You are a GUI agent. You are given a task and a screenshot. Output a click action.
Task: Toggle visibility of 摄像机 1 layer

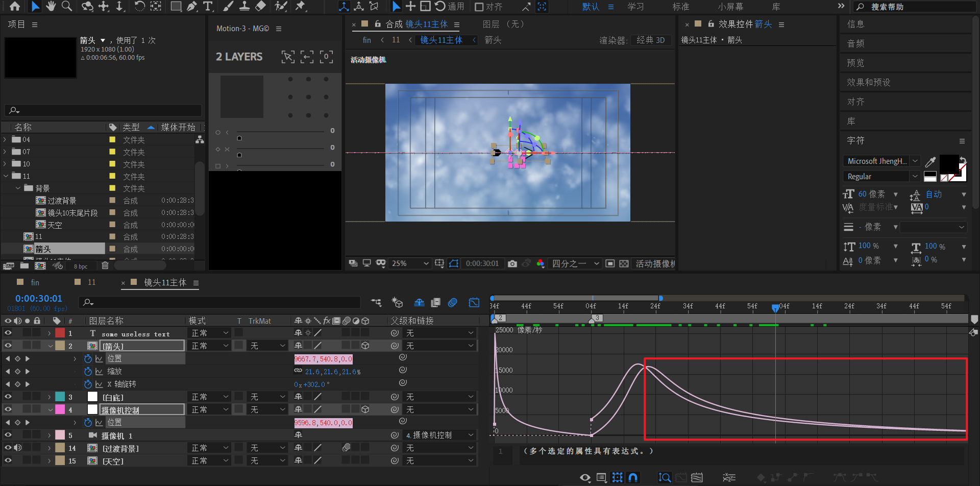point(8,435)
